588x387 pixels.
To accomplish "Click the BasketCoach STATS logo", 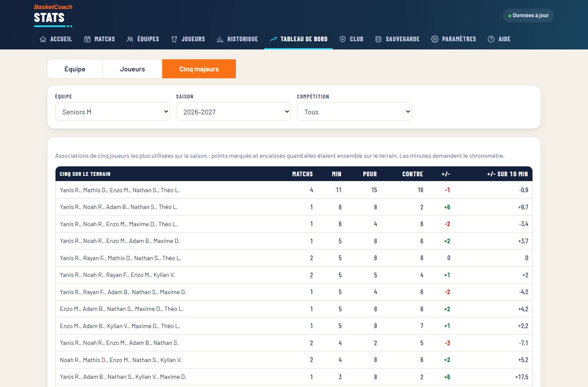I will (x=53, y=15).
